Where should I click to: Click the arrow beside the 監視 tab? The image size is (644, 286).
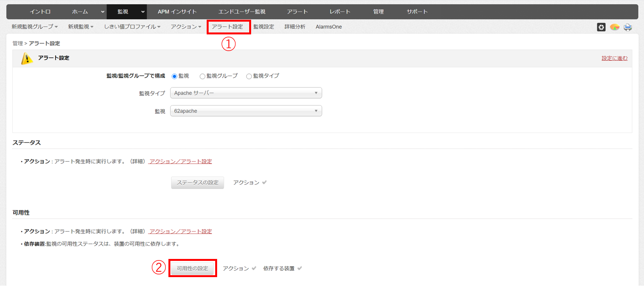tap(143, 12)
